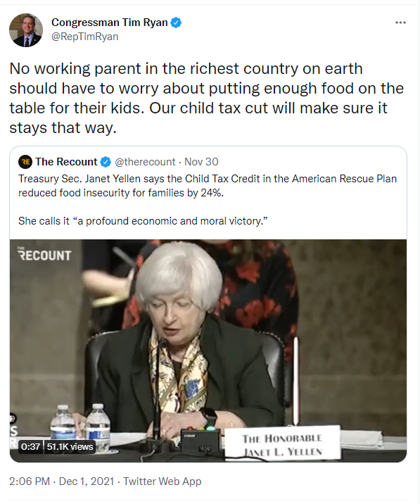Click Congressman Tim Ryan's profile avatar
The image size is (420, 504).
pyautogui.click(x=26, y=30)
